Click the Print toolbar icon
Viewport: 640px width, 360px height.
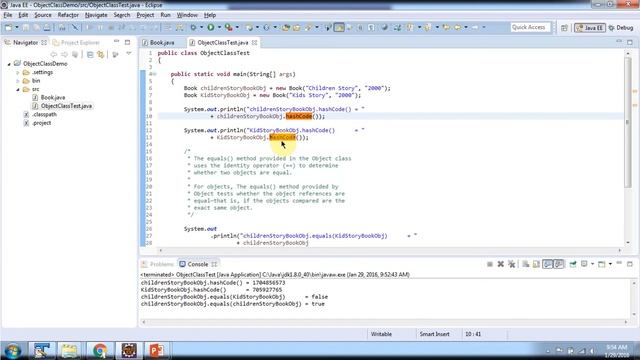[47, 27]
